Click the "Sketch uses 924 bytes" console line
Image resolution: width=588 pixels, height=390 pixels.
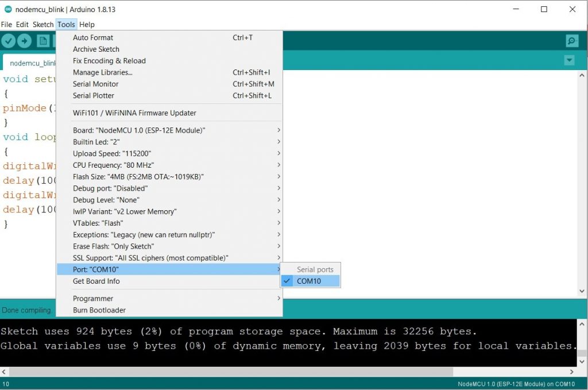[x=238, y=331]
